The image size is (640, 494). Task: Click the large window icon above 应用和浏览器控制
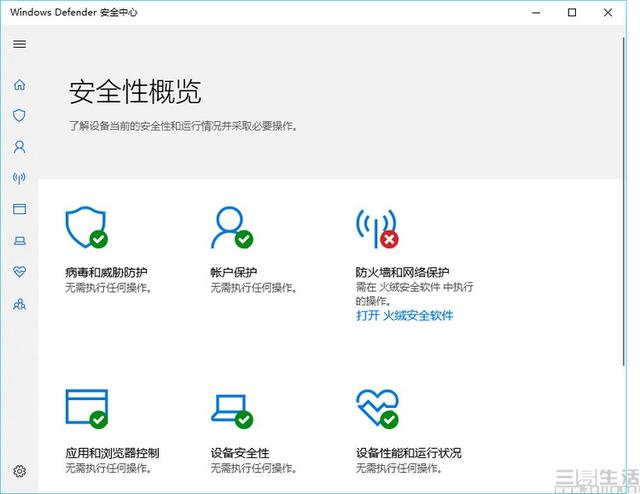click(x=87, y=409)
